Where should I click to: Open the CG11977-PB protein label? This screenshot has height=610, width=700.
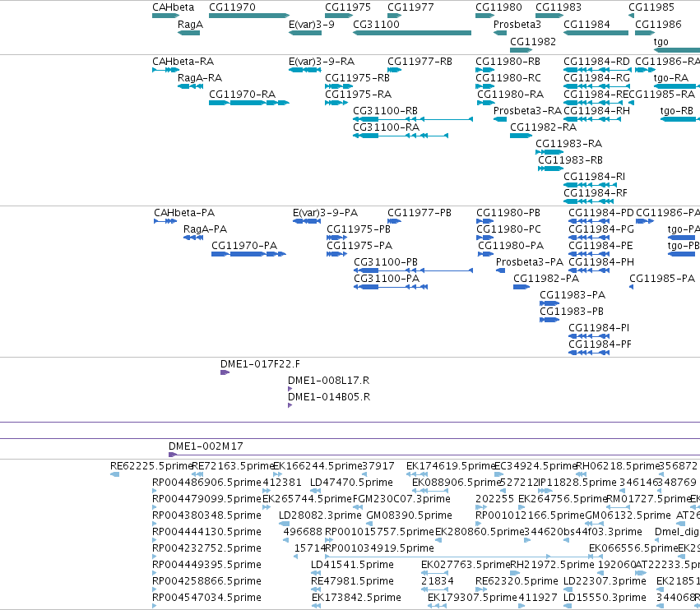coord(420,212)
